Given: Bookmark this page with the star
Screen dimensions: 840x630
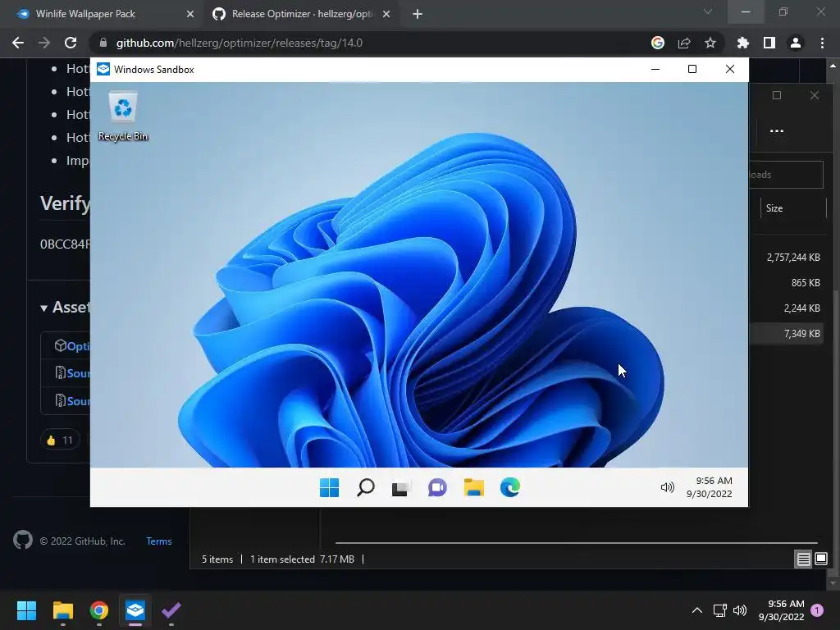Looking at the screenshot, I should click(710, 43).
